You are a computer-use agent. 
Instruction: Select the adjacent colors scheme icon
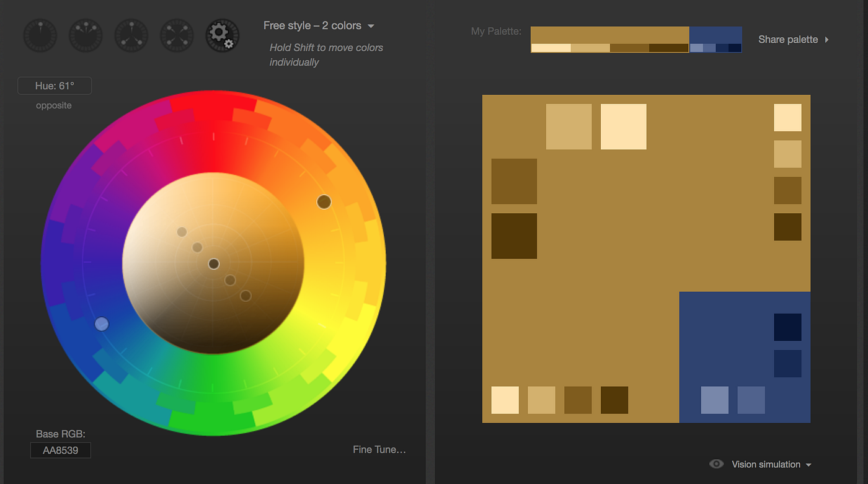tap(85, 35)
